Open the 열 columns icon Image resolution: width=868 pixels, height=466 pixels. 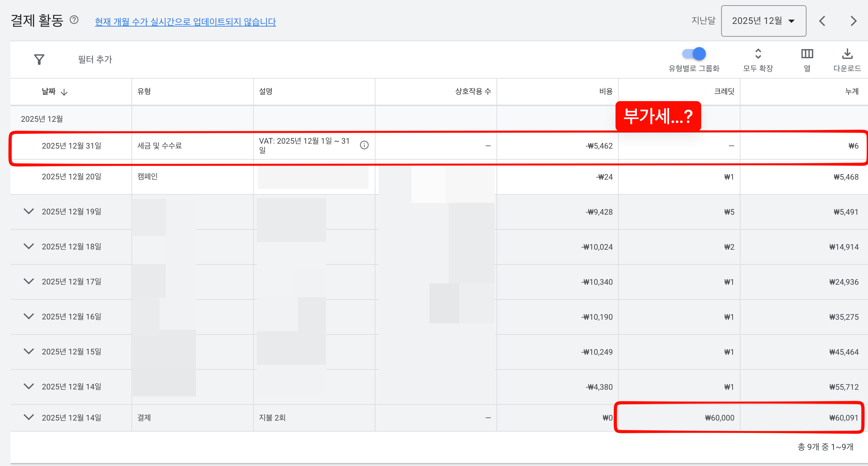point(807,54)
